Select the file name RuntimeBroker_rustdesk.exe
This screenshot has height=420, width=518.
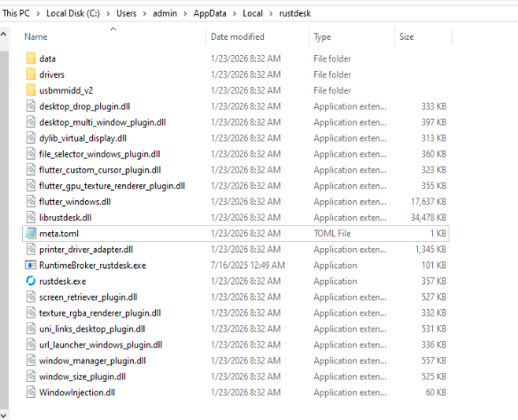pos(92,265)
